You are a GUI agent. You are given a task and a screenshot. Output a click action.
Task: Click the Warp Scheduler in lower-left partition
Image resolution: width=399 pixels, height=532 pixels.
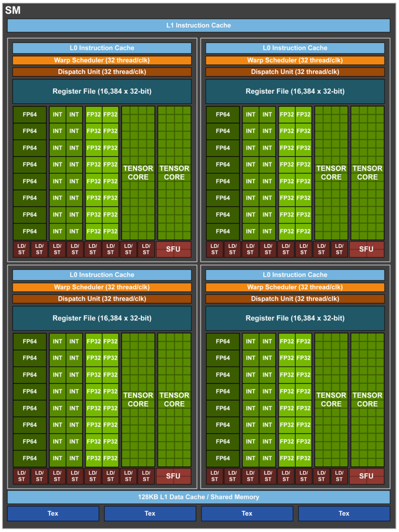pos(102,287)
